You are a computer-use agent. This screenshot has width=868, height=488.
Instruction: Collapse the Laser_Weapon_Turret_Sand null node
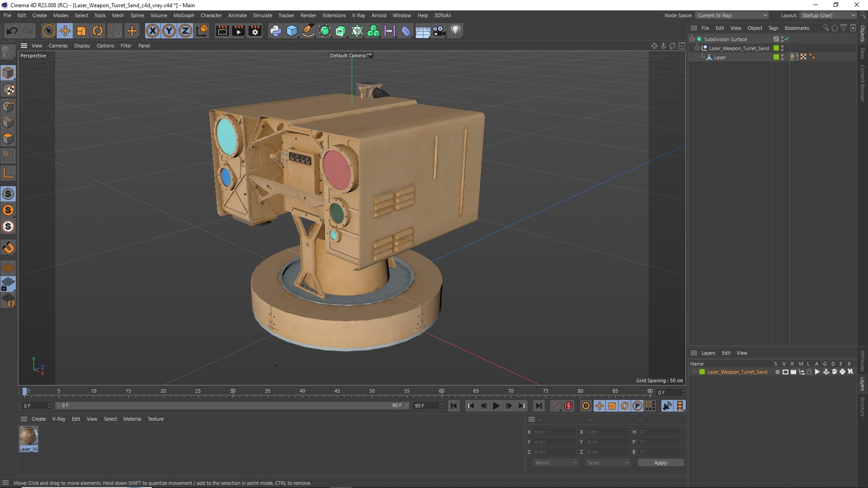click(x=697, y=48)
